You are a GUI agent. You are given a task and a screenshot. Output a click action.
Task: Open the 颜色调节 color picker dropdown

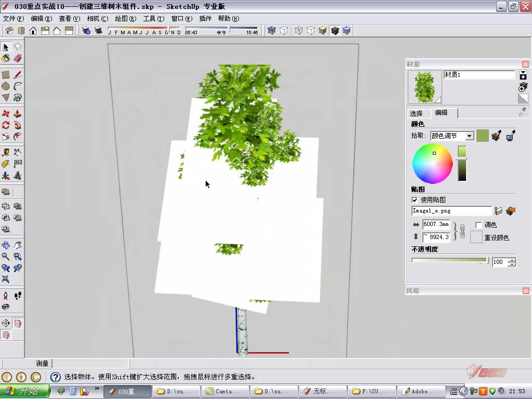[469, 136]
